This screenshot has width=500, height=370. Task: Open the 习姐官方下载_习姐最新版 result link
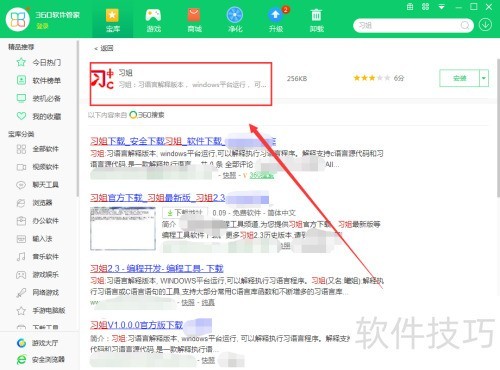coord(157,198)
